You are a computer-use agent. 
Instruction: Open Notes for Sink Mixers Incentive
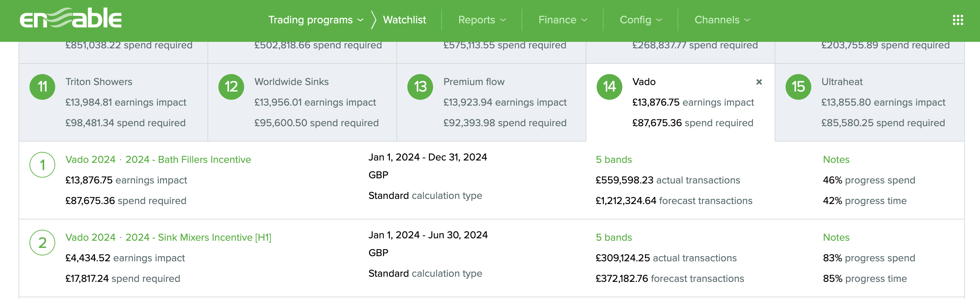tap(836, 237)
